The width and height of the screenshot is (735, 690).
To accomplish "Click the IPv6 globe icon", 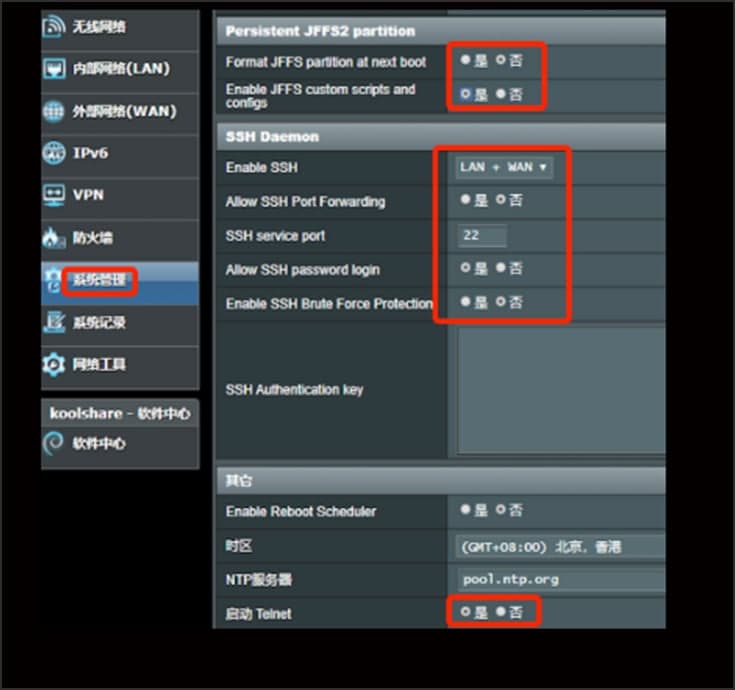I will coord(53,153).
